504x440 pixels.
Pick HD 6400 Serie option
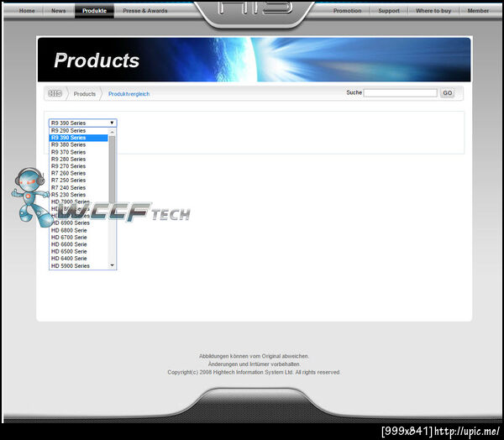(79, 259)
